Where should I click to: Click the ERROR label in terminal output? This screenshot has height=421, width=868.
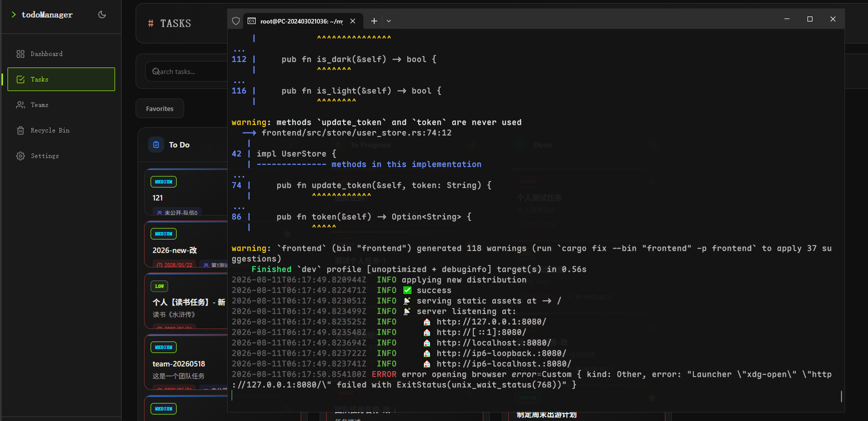[384, 374]
